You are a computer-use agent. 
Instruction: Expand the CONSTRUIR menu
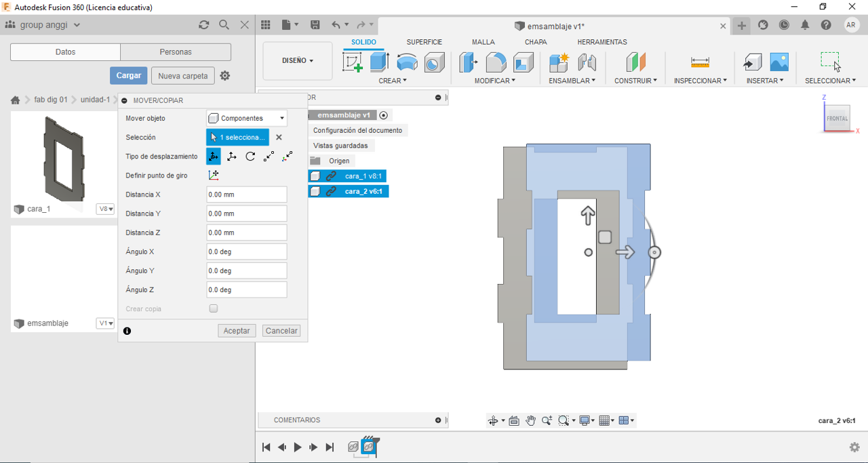click(635, 81)
